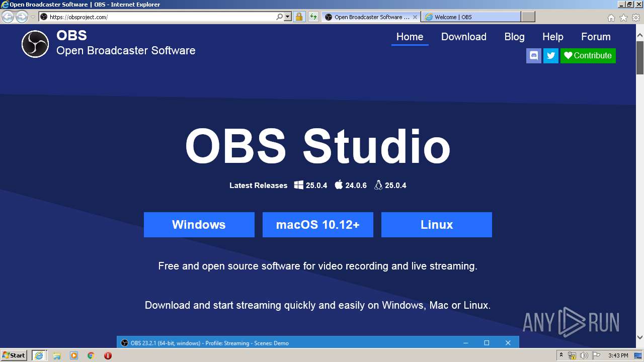Viewport: 644px width, 362px height.
Task: Open the Download nav menu item
Action: [x=464, y=37]
